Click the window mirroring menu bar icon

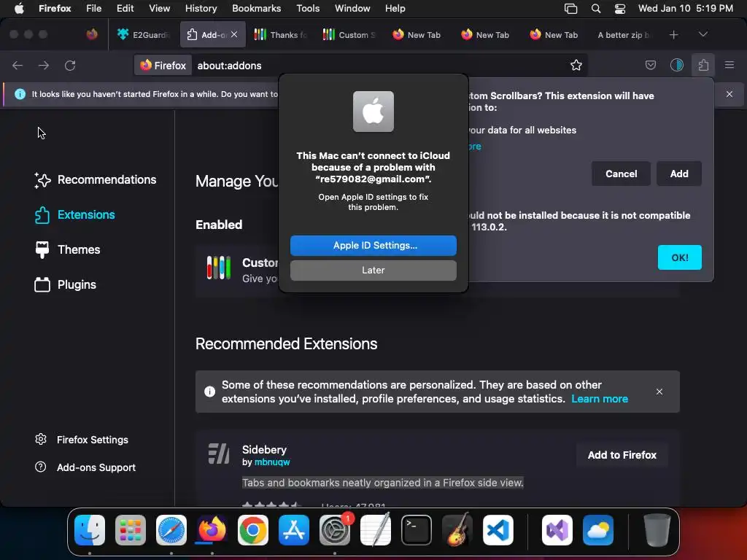click(x=570, y=9)
